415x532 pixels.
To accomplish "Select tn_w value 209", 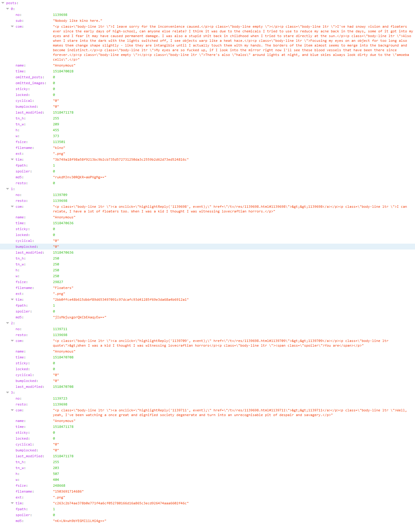I will (x=56, y=124).
